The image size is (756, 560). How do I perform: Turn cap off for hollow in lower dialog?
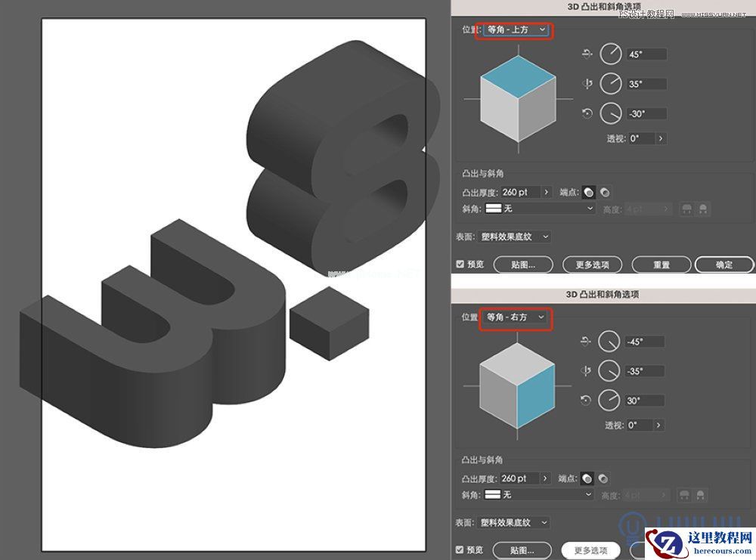[603, 478]
